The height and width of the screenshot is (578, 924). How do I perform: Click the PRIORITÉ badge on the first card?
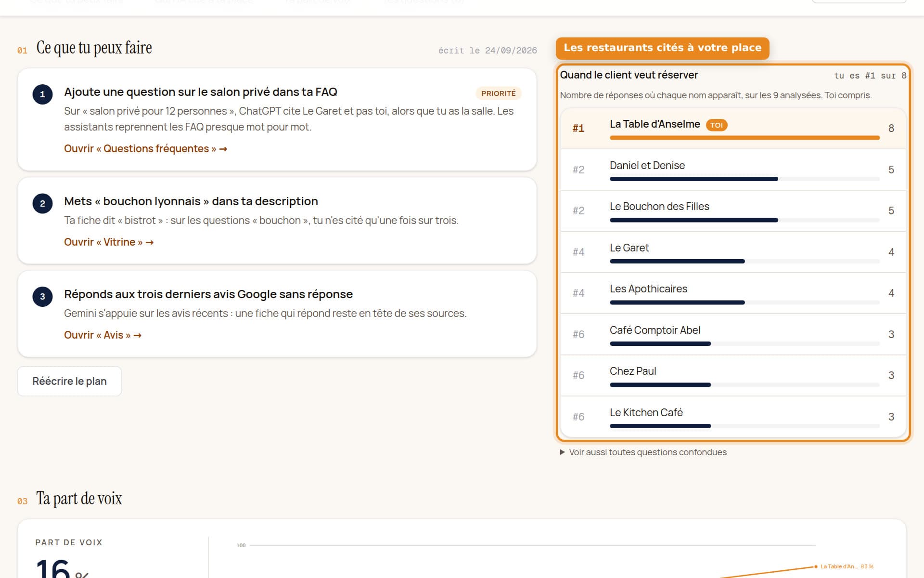[498, 93]
